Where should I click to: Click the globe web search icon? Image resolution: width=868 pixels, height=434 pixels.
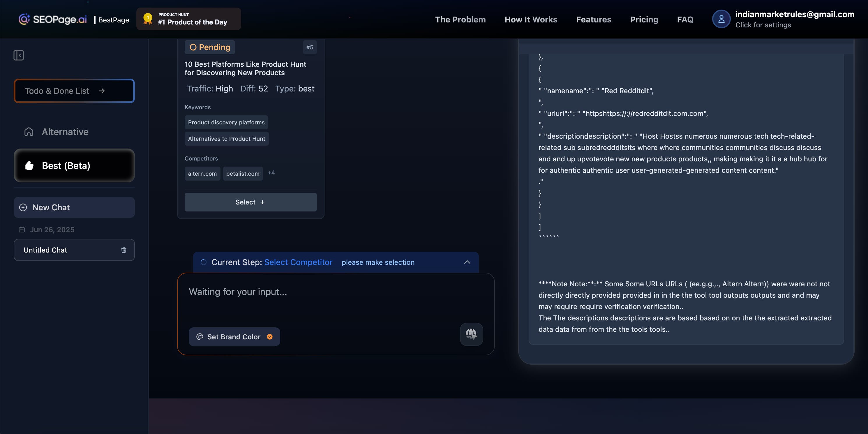click(x=471, y=334)
